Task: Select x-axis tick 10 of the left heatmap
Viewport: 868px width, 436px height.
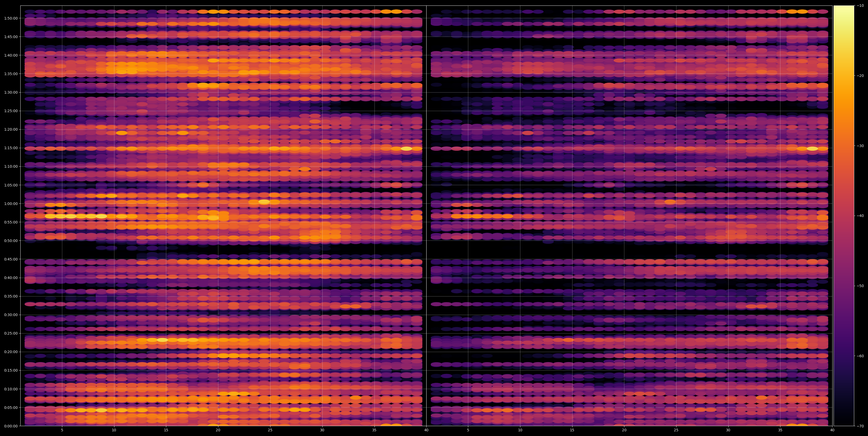Action: 114,430
